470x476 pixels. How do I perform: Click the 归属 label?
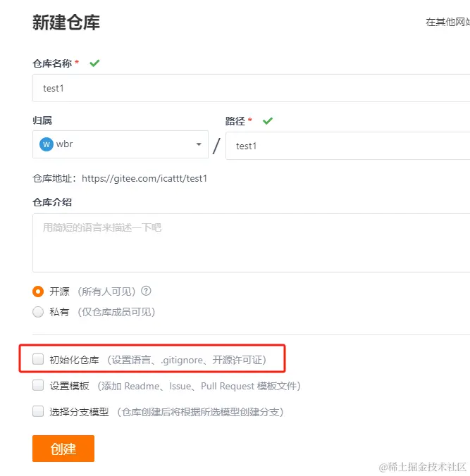pos(42,120)
